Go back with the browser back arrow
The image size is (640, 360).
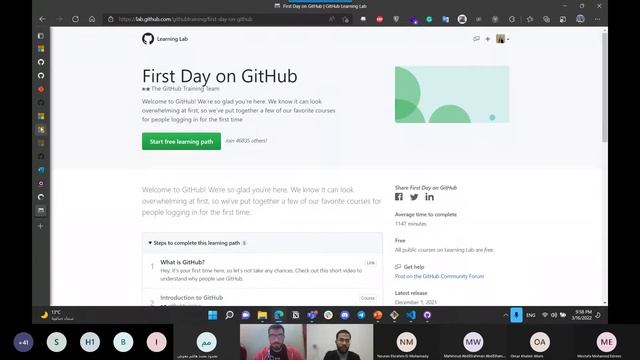click(42, 19)
